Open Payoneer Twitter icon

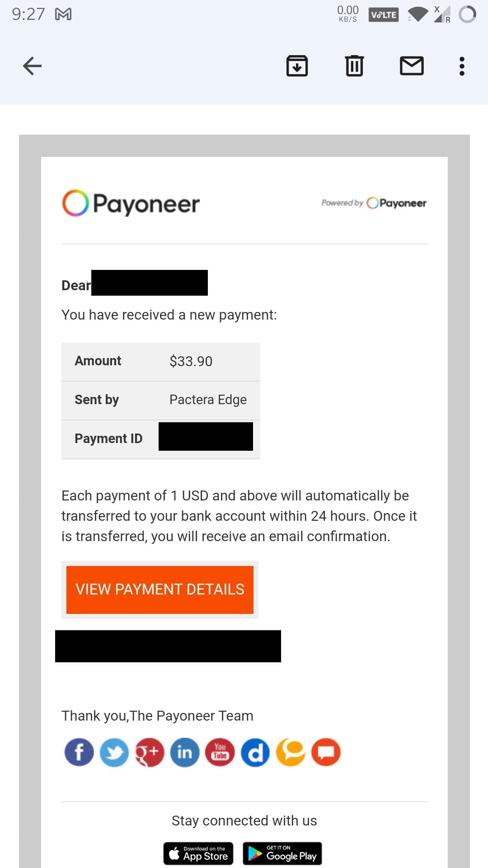coord(114,752)
